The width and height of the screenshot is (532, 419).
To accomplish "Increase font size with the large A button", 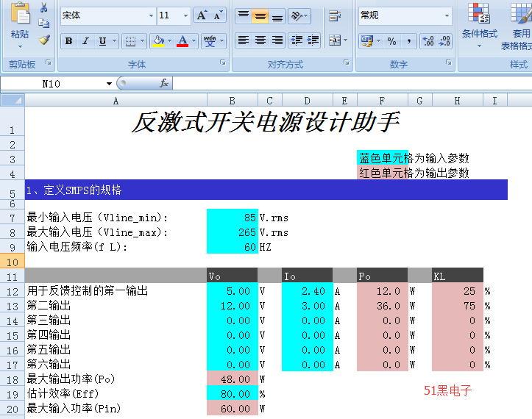I will [x=202, y=15].
